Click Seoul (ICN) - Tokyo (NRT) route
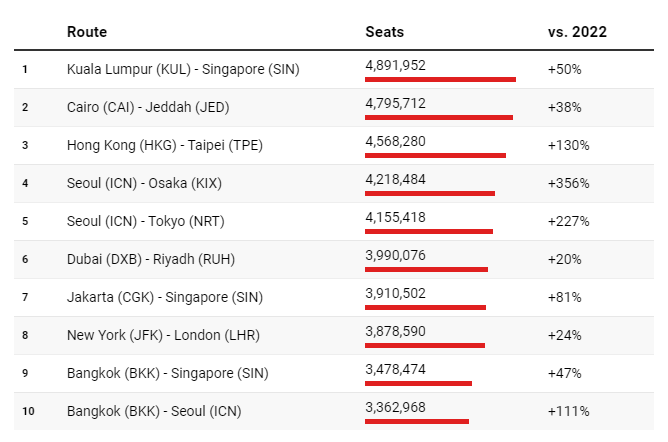 (152, 221)
